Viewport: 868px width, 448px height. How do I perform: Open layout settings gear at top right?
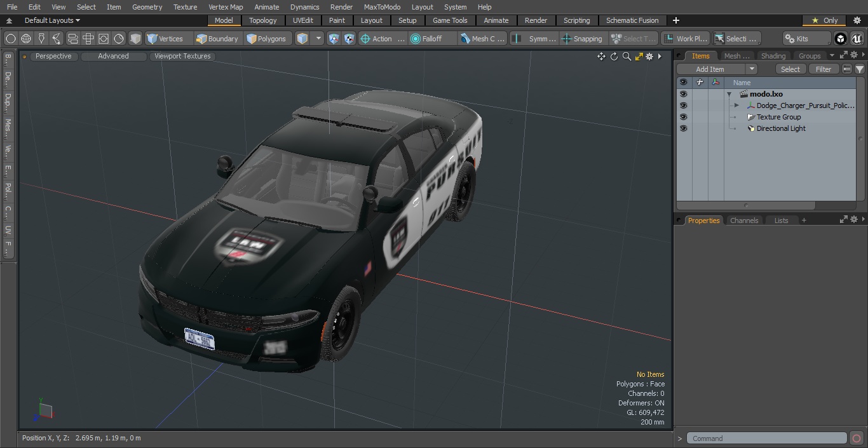[x=857, y=20]
